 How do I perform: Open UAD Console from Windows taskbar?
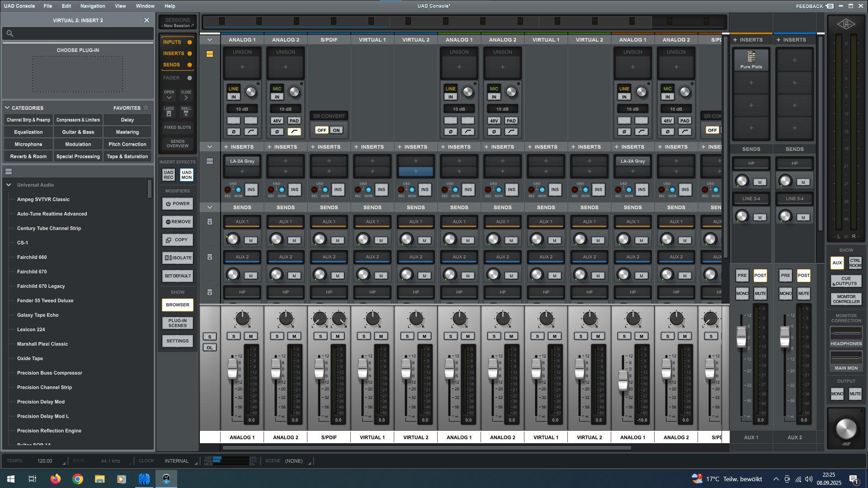pos(166,479)
